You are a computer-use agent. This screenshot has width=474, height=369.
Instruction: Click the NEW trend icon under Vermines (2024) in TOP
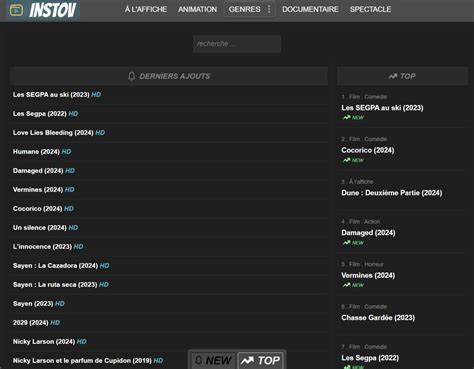347,285
